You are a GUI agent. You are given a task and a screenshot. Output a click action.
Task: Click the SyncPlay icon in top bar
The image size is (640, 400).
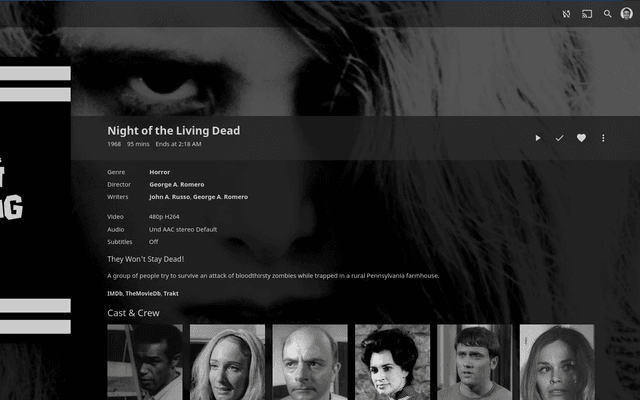coord(566,14)
